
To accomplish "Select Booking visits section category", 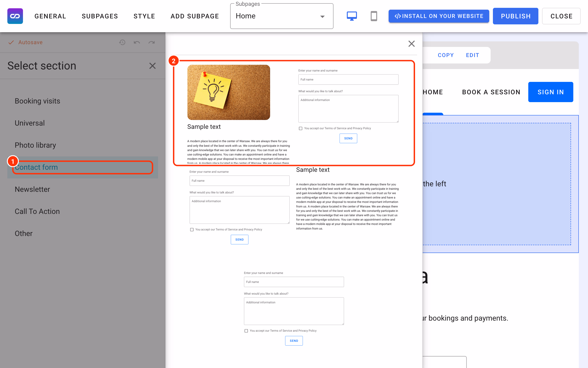I will pyautogui.click(x=83, y=101).
